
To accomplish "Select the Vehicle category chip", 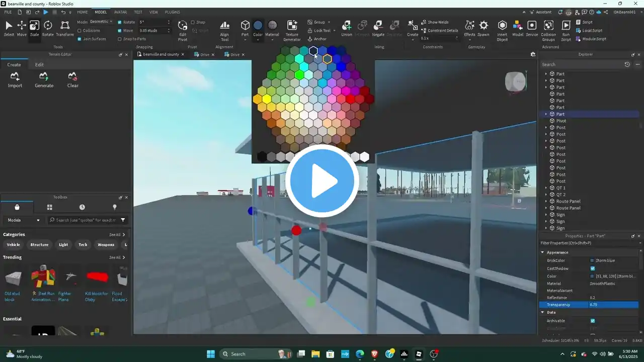I will pyautogui.click(x=14, y=245).
